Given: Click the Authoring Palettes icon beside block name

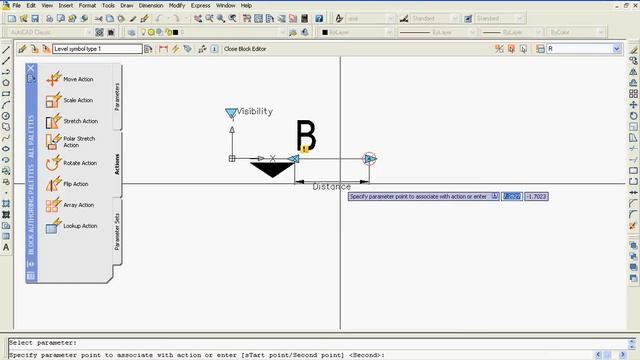Looking at the screenshot, I should click(148, 49).
